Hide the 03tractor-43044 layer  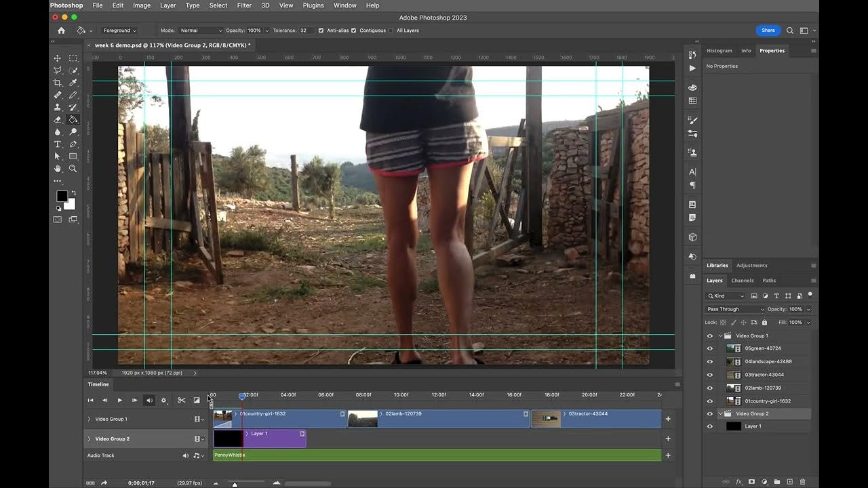(710, 375)
